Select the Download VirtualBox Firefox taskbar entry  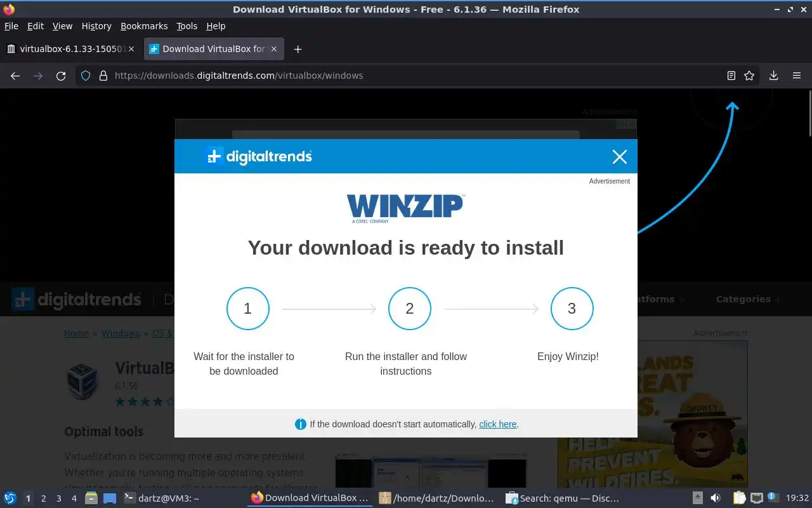(x=310, y=498)
